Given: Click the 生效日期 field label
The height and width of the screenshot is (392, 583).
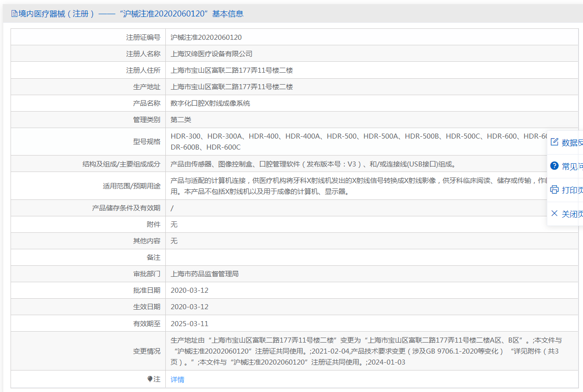Looking at the screenshot, I should 147,307.
